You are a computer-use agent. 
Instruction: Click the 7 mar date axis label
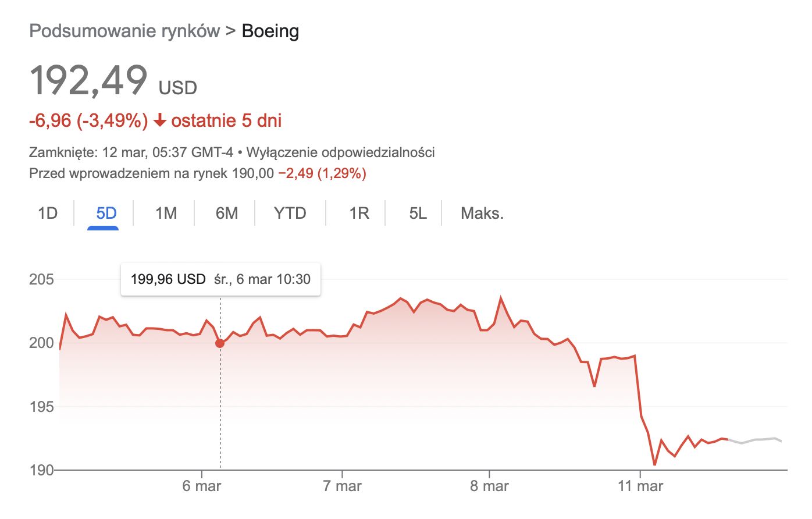342,486
